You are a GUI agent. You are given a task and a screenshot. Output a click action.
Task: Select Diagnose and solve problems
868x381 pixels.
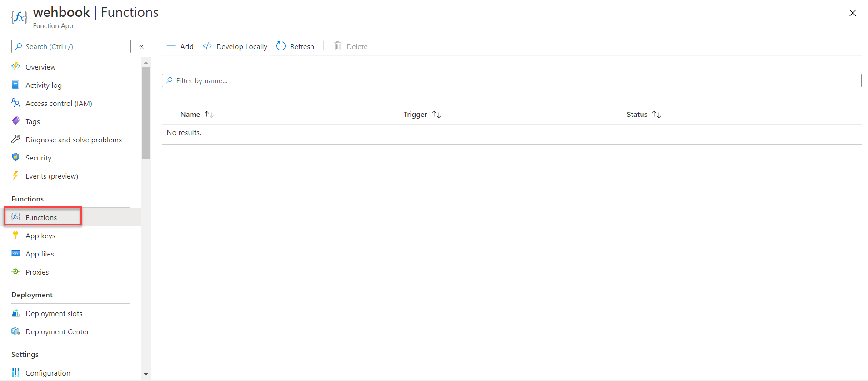(x=73, y=140)
